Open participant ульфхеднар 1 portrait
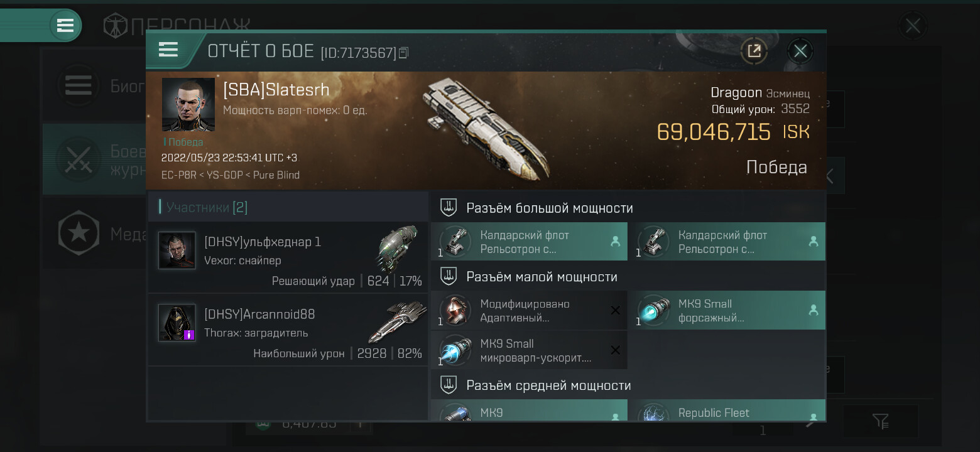Viewport: 980px width, 452px height. tap(177, 250)
